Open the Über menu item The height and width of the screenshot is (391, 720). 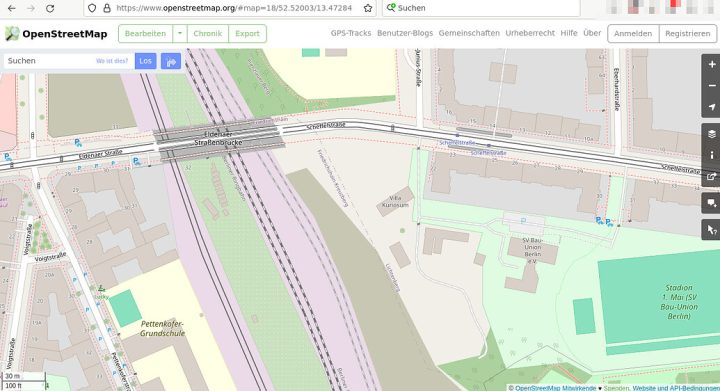click(592, 33)
